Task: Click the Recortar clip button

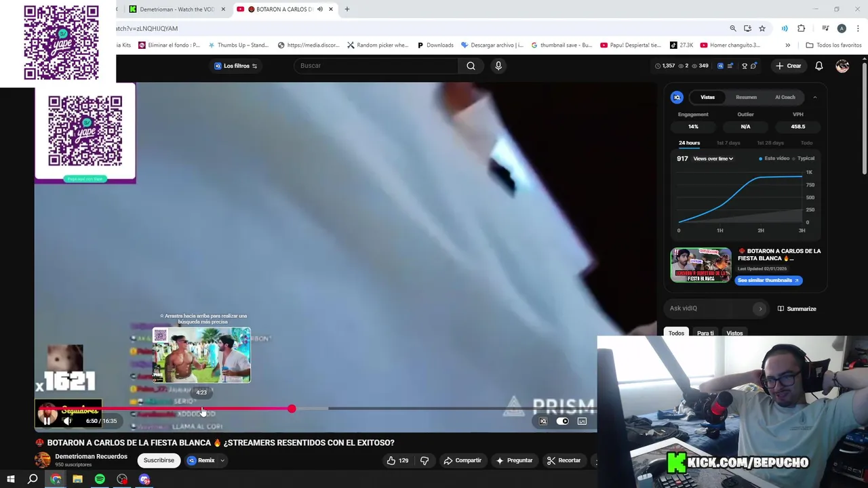Action: point(564,460)
